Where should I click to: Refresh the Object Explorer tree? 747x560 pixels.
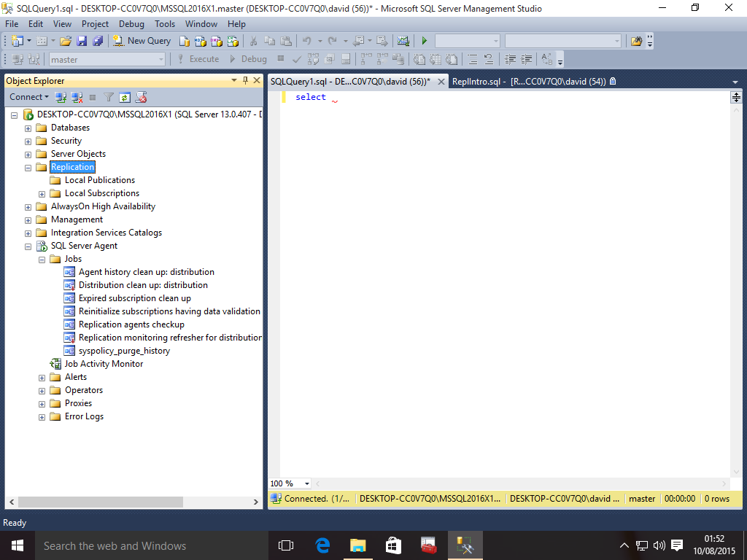125,97
